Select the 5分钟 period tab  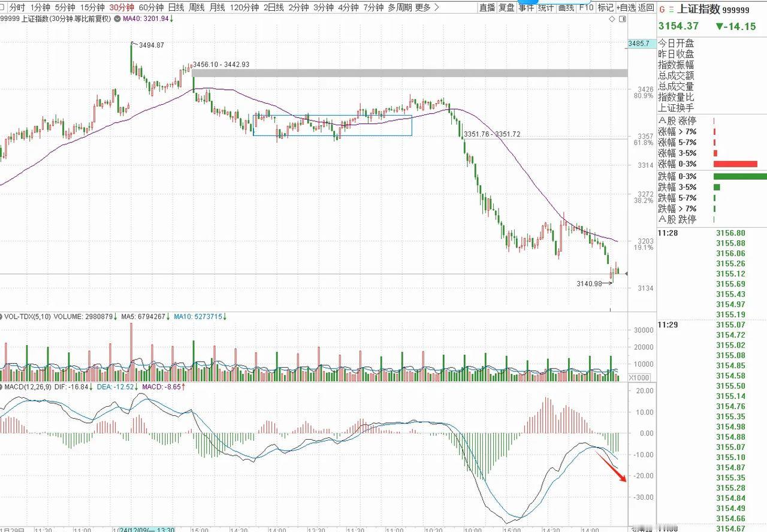pos(65,7)
